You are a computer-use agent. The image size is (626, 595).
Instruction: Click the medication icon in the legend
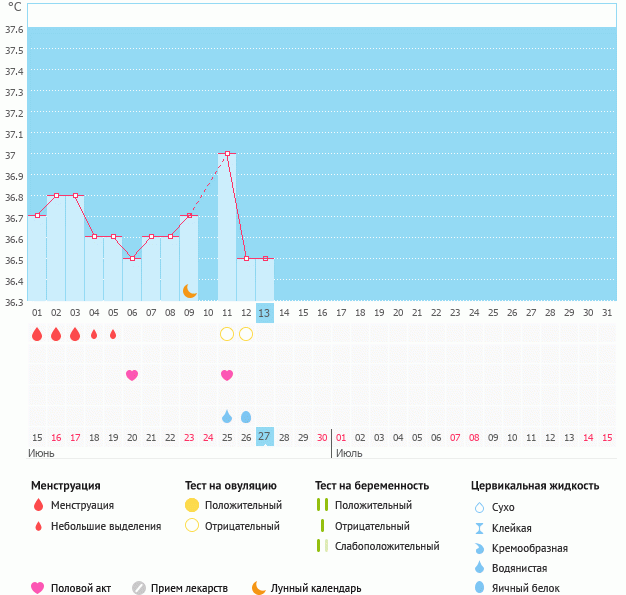pos(139,588)
